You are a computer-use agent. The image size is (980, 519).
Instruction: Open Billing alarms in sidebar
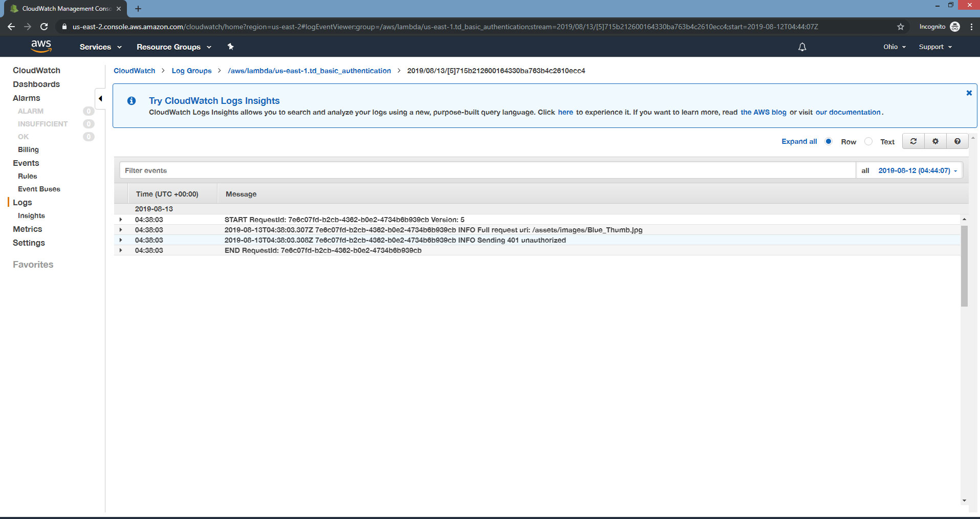point(28,149)
